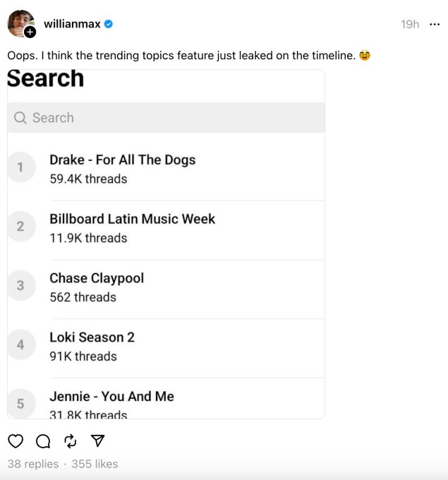Share post via paper plane icon

coord(98,441)
